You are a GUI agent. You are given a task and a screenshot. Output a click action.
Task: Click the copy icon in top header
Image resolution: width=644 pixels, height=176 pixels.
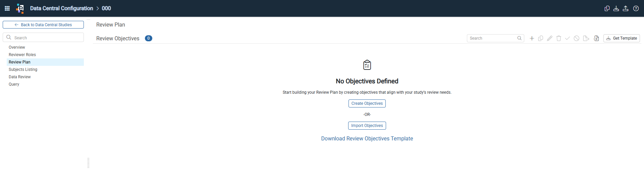click(x=607, y=8)
